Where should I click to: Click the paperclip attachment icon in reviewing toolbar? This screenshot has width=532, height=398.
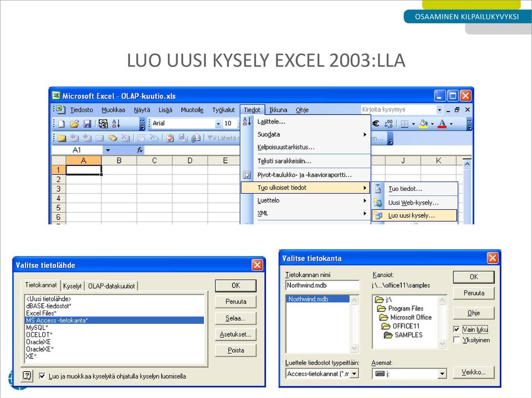[196, 138]
